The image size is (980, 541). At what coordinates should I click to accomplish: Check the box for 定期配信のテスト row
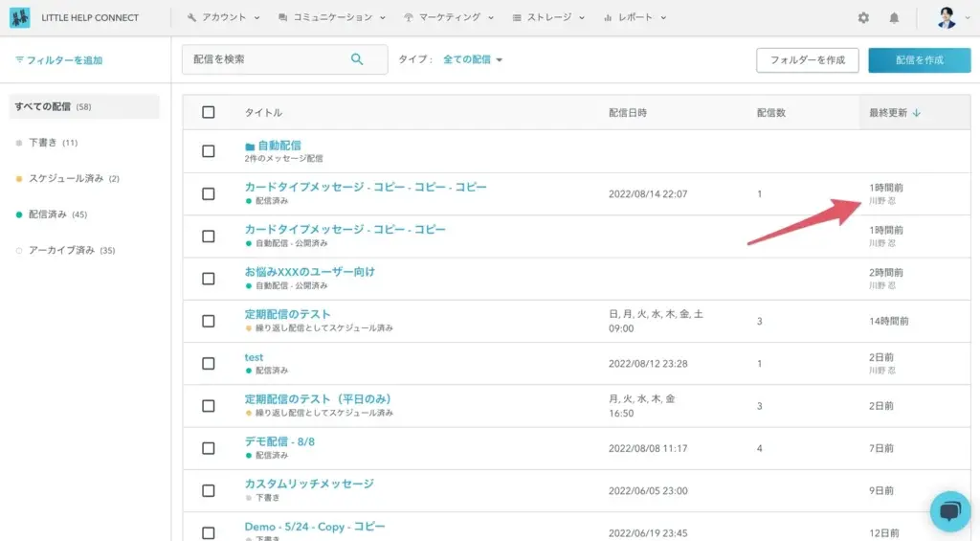click(x=209, y=321)
